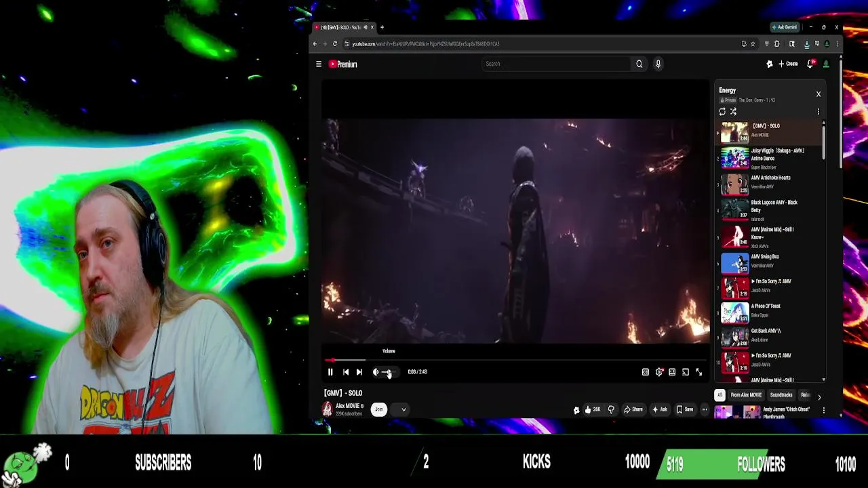The height and width of the screenshot is (488, 868).
Task: Play AMV Swing Box from the playlist
Action: [x=768, y=262]
